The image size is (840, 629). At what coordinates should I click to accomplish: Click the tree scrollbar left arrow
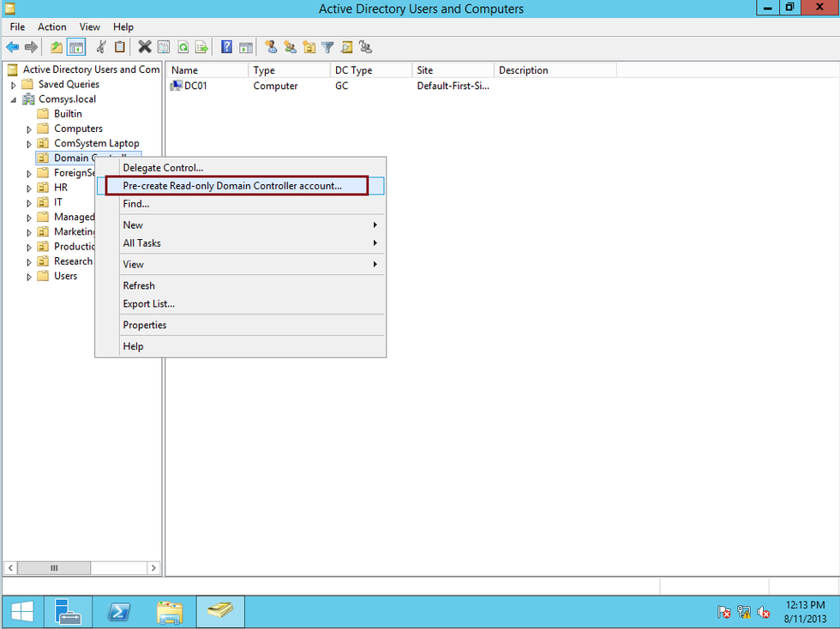10,568
